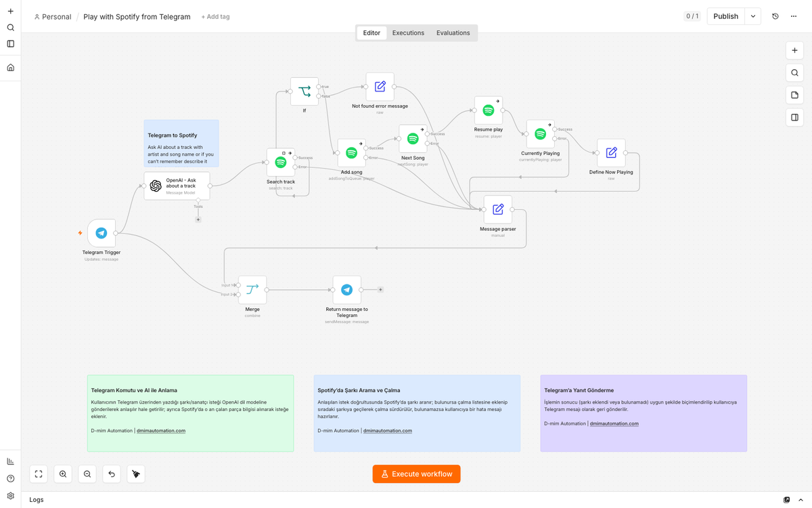This screenshot has width=812, height=508.
Task: Open dmimautomation.com link in green note
Action: [160, 431]
